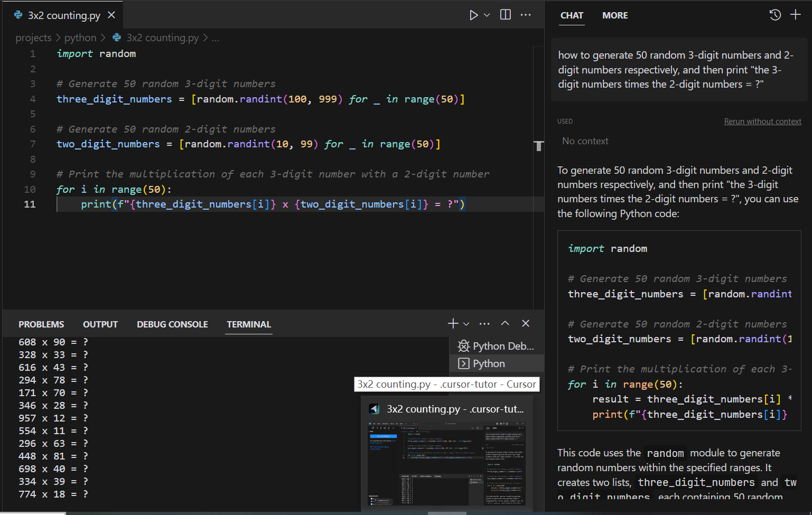This screenshot has width=812, height=515.
Task: Open editor More Actions ellipsis menu
Action: [526, 15]
